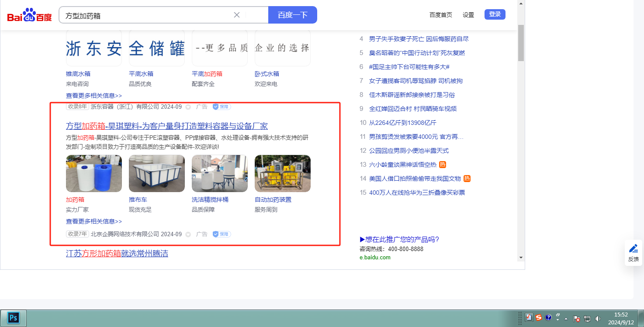Screen dimensions: 644x327
Task: Open the 推布车 cart thumbnail
Action: click(157, 173)
